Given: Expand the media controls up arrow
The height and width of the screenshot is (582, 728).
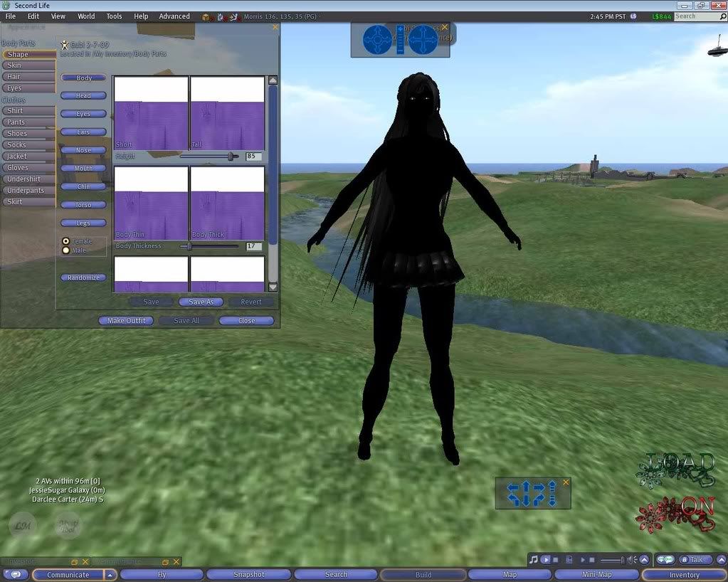Looking at the screenshot, I should 644,560.
